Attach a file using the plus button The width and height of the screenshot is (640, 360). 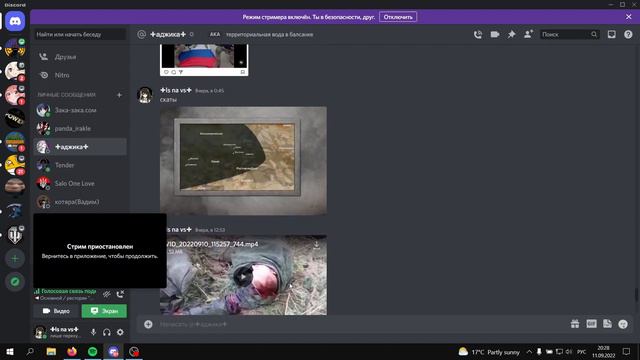[x=148, y=324]
